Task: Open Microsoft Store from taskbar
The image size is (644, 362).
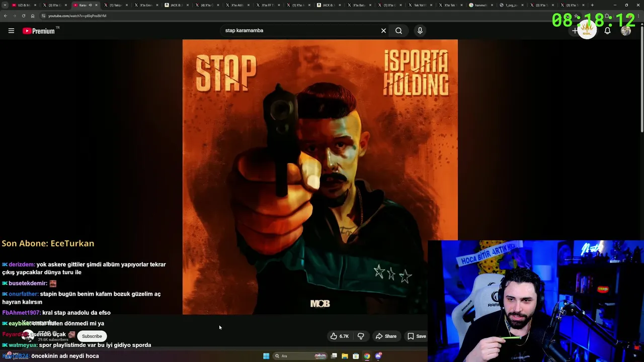Action: point(356,356)
